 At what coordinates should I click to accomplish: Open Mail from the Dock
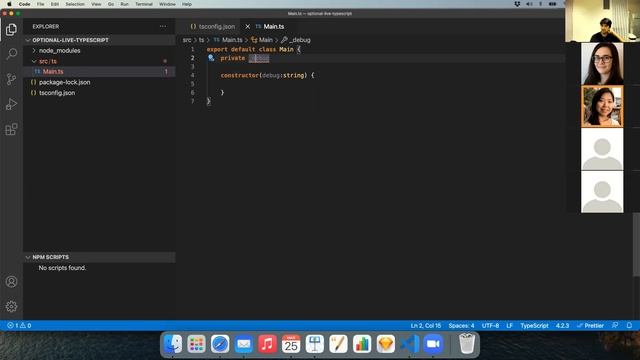[x=244, y=344]
